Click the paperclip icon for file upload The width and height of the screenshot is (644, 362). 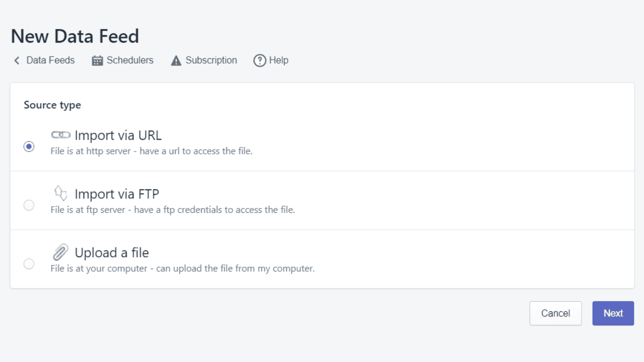point(60,252)
